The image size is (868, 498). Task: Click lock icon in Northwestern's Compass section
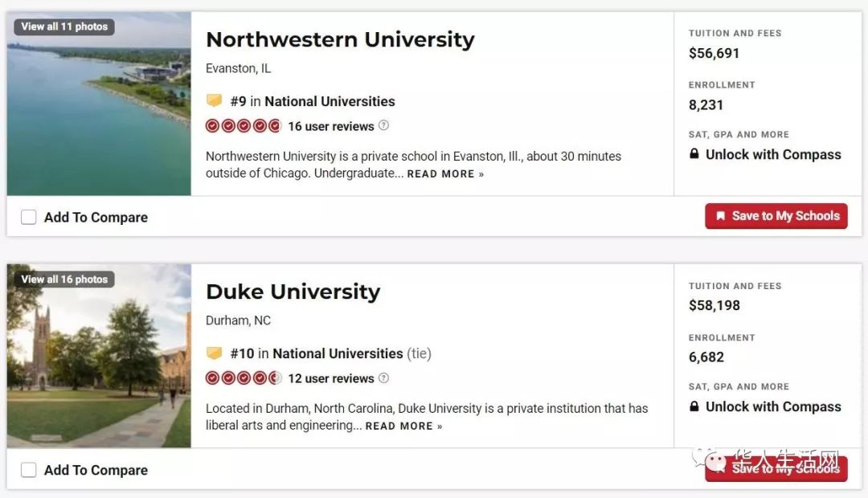(694, 154)
